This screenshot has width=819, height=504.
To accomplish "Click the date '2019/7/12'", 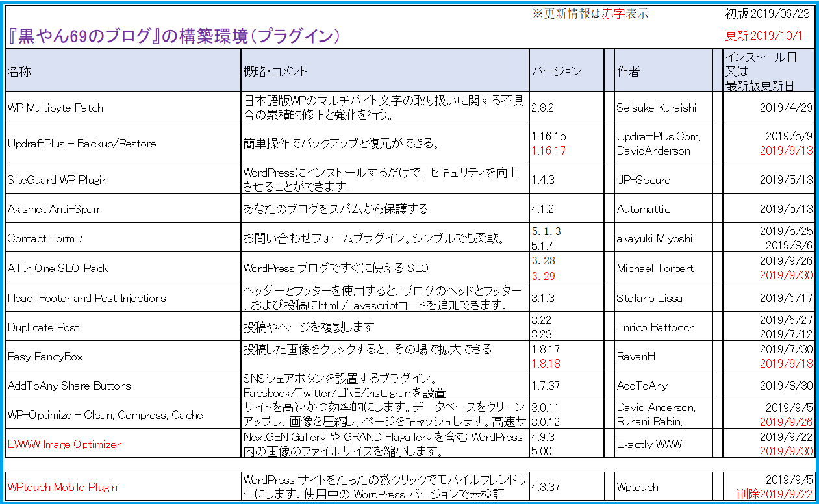I will click(x=786, y=334).
